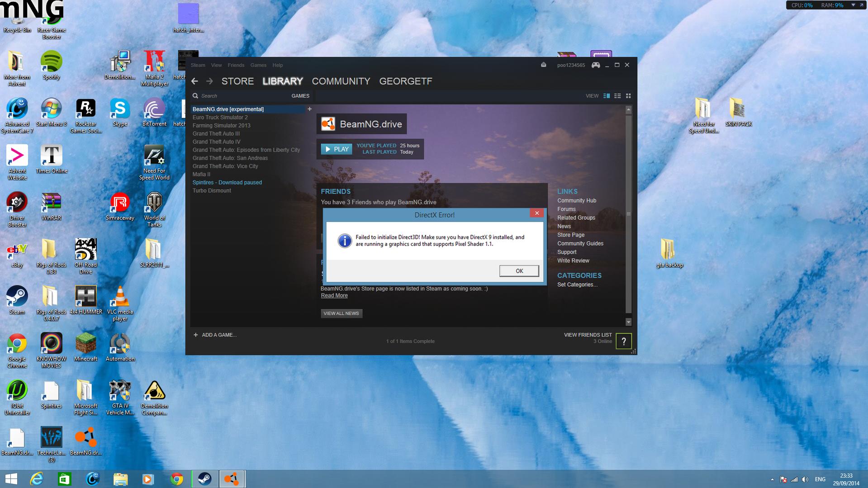The width and height of the screenshot is (868, 488).
Task: Select the BitTorrent desktop icon
Action: tap(154, 112)
